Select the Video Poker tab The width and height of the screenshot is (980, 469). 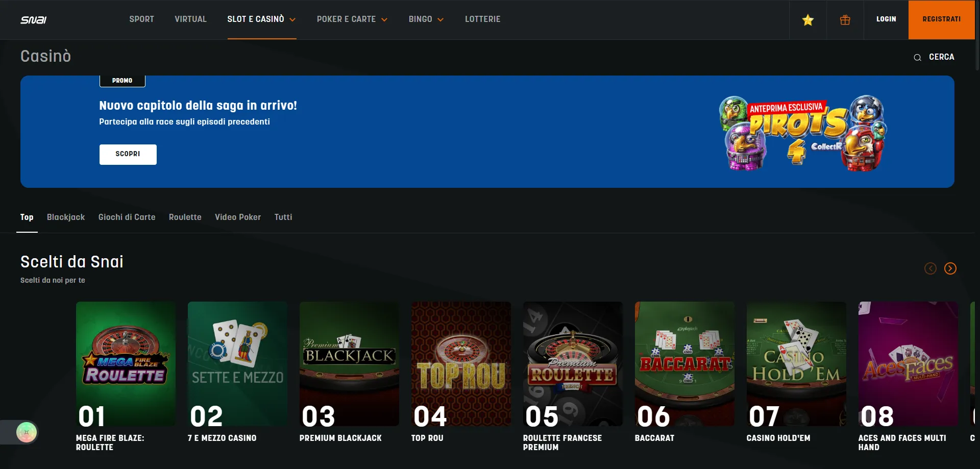pyautogui.click(x=237, y=217)
